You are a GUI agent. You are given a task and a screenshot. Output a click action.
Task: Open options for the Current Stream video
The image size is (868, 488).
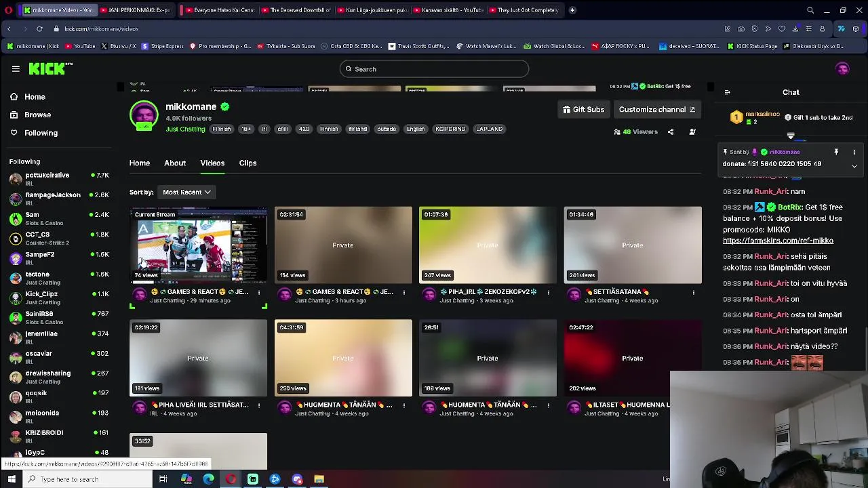259,292
